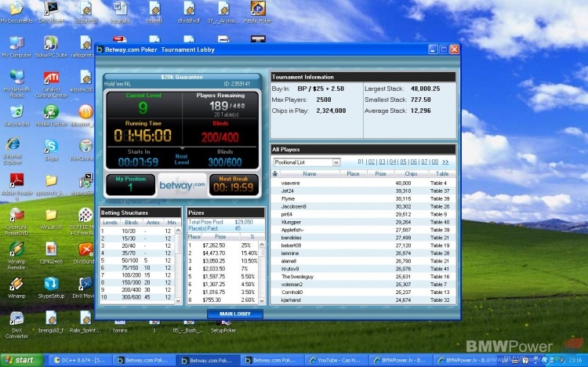Go to players page 03
The width and height of the screenshot is (588, 367).
tap(382, 162)
